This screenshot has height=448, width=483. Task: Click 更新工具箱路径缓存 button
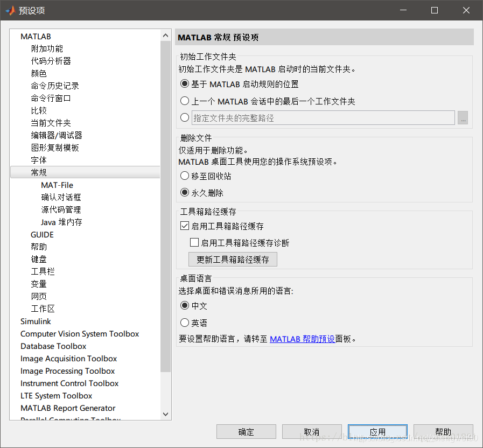[x=233, y=260]
